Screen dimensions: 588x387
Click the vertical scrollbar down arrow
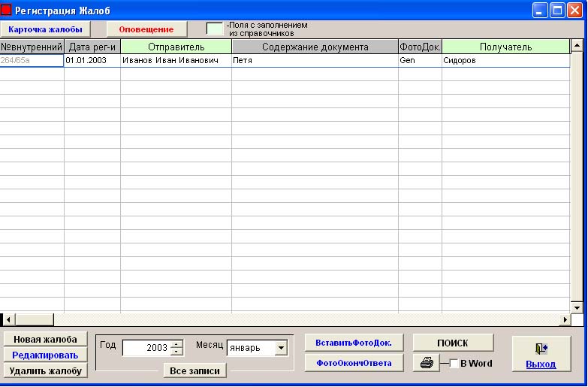click(577, 307)
